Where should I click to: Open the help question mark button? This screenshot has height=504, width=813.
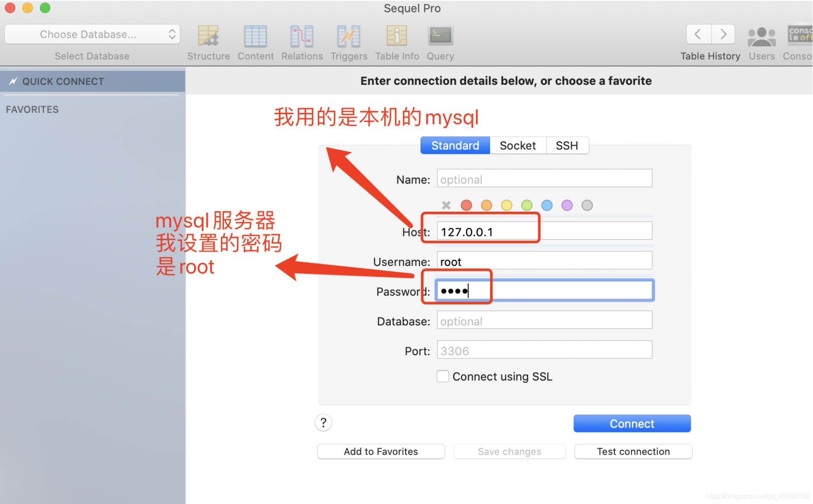pyautogui.click(x=323, y=423)
